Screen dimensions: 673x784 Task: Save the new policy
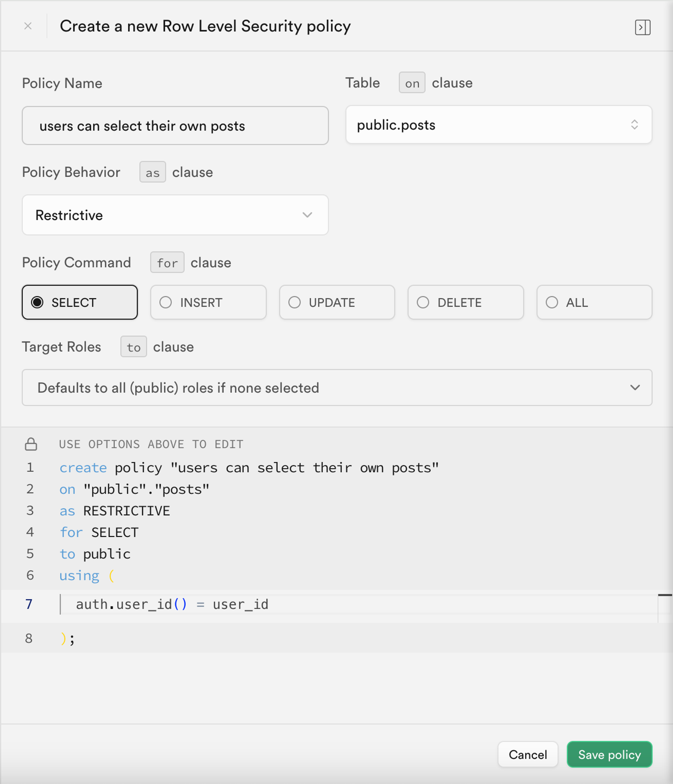point(609,754)
